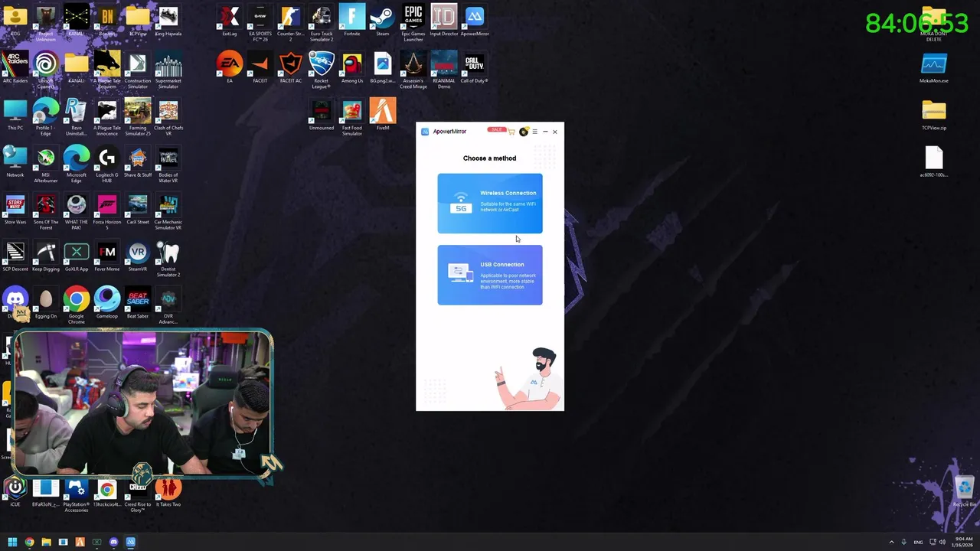Viewport: 980px width, 551px height.
Task: Switch to Discord in the taskbar
Action: click(x=113, y=543)
